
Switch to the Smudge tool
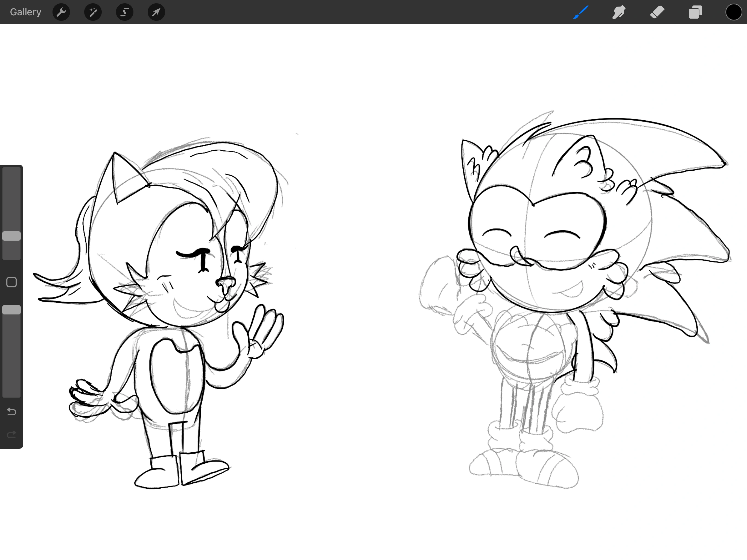(619, 12)
